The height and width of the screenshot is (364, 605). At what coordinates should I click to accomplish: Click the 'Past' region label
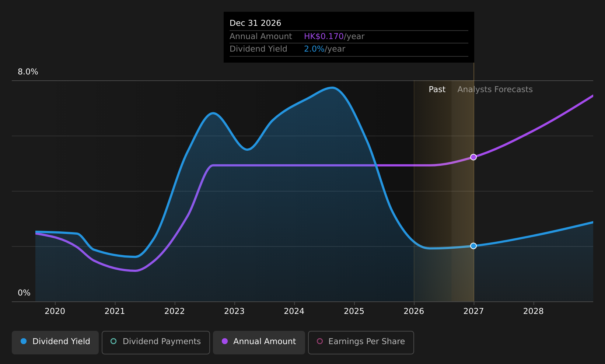tap(437, 90)
